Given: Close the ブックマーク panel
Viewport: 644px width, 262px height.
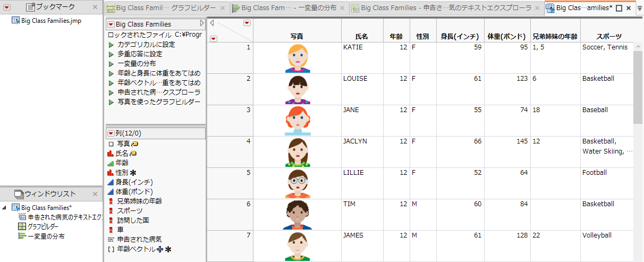Looking at the screenshot, I should pyautogui.click(x=95, y=7).
